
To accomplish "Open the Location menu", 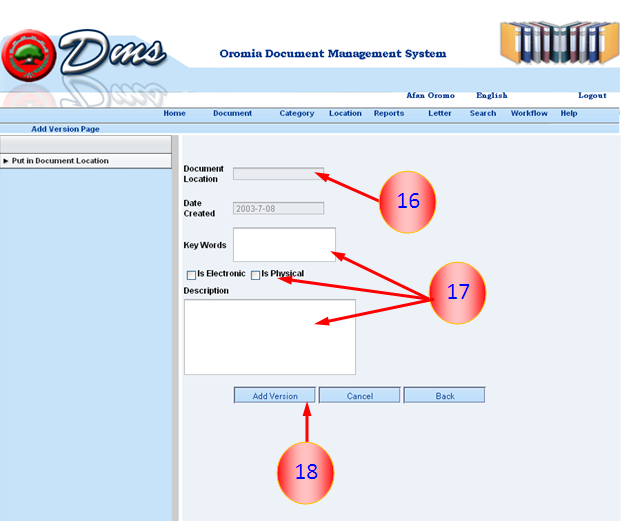I will tap(345, 113).
